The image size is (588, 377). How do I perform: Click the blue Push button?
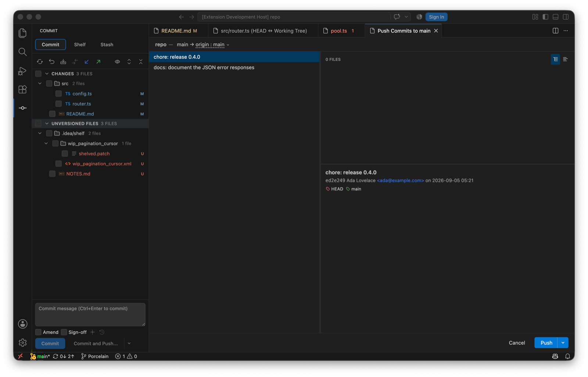(546, 343)
